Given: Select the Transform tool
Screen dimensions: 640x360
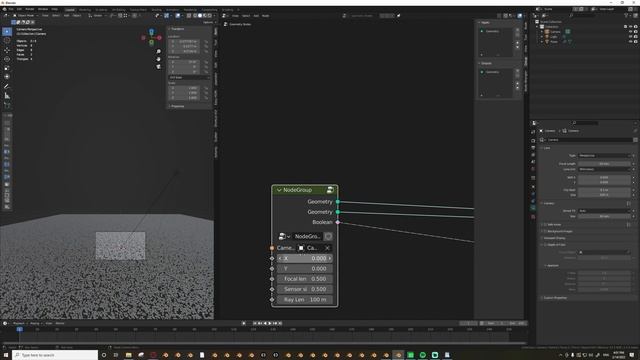Looking at the screenshot, I should tap(7, 77).
